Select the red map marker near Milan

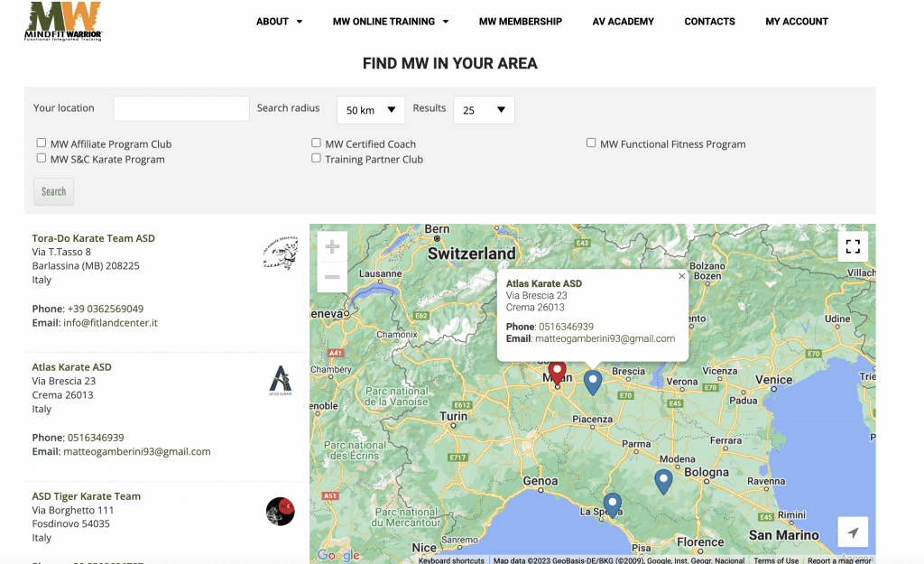557,374
